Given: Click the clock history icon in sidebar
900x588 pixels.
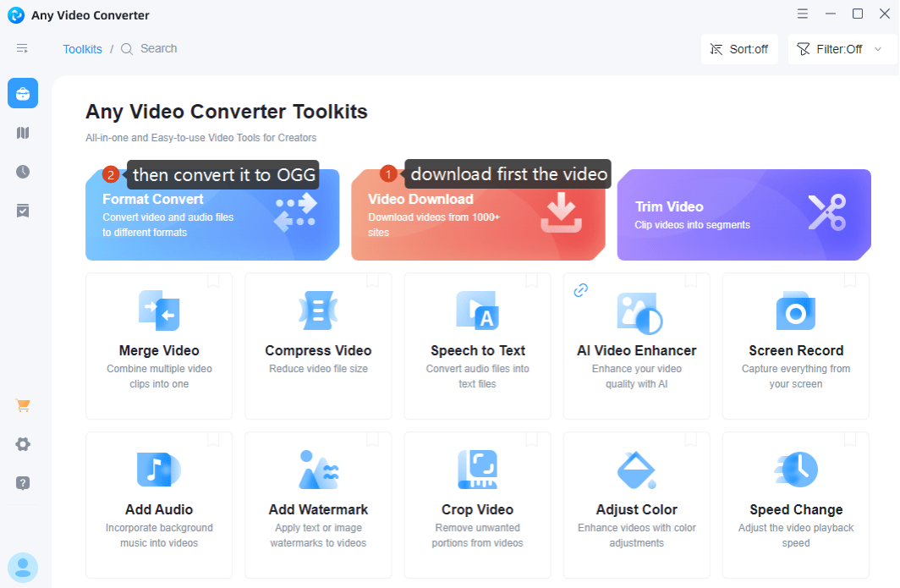Looking at the screenshot, I should [x=23, y=172].
